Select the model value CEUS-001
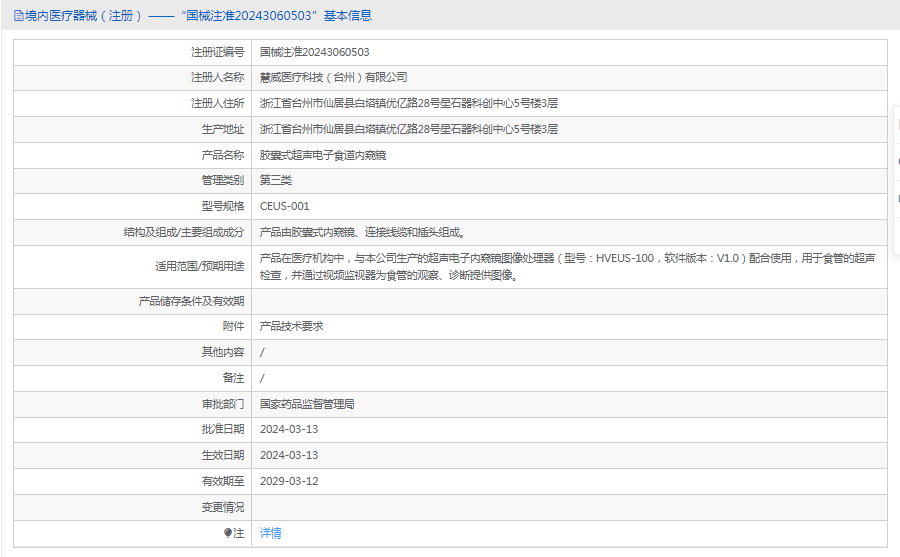Image resolution: width=900 pixels, height=557 pixels. (x=285, y=206)
